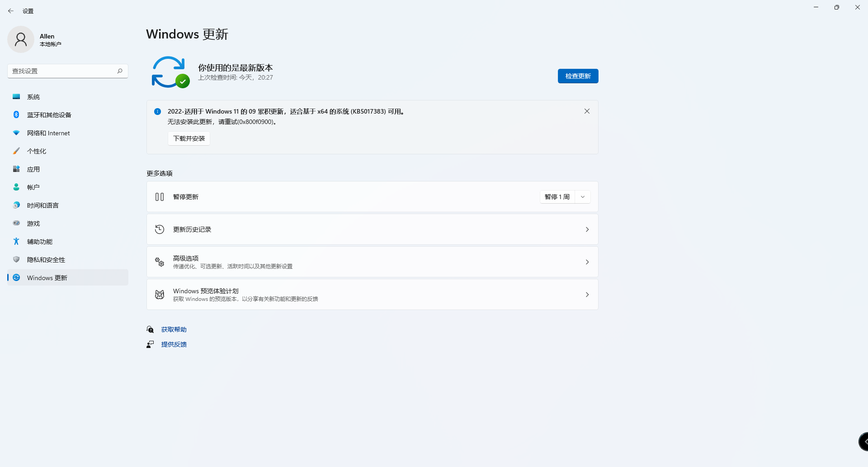
Task: Dismiss the KB5017383 update notice
Action: pos(587,111)
